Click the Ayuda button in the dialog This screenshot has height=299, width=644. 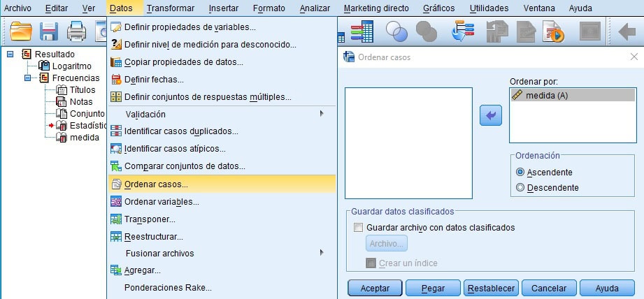tap(607, 289)
